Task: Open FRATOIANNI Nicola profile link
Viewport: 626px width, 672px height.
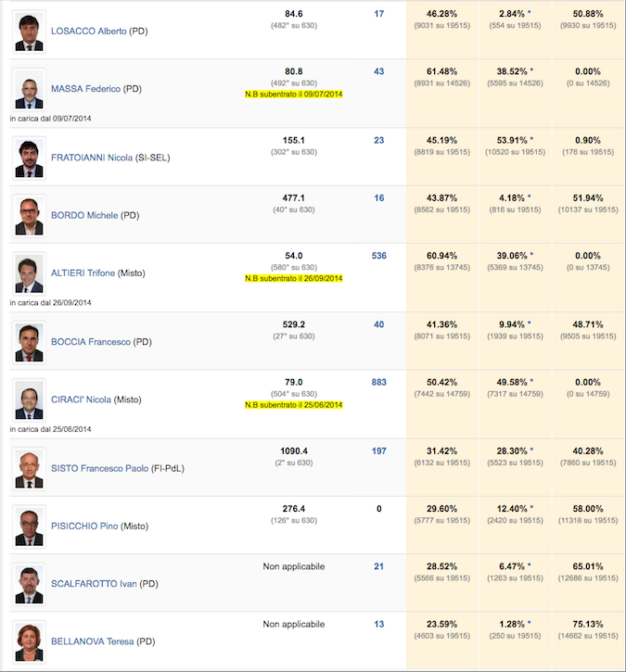Action: point(92,158)
